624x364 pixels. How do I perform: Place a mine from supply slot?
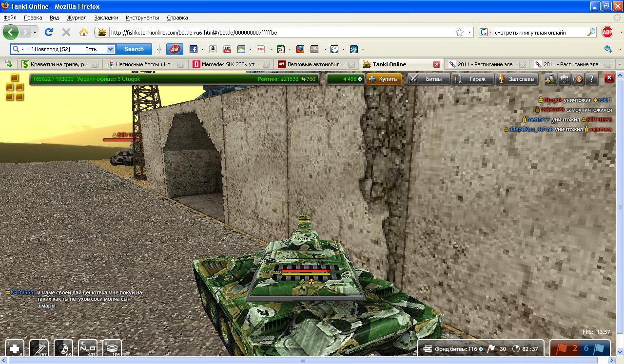(112, 348)
